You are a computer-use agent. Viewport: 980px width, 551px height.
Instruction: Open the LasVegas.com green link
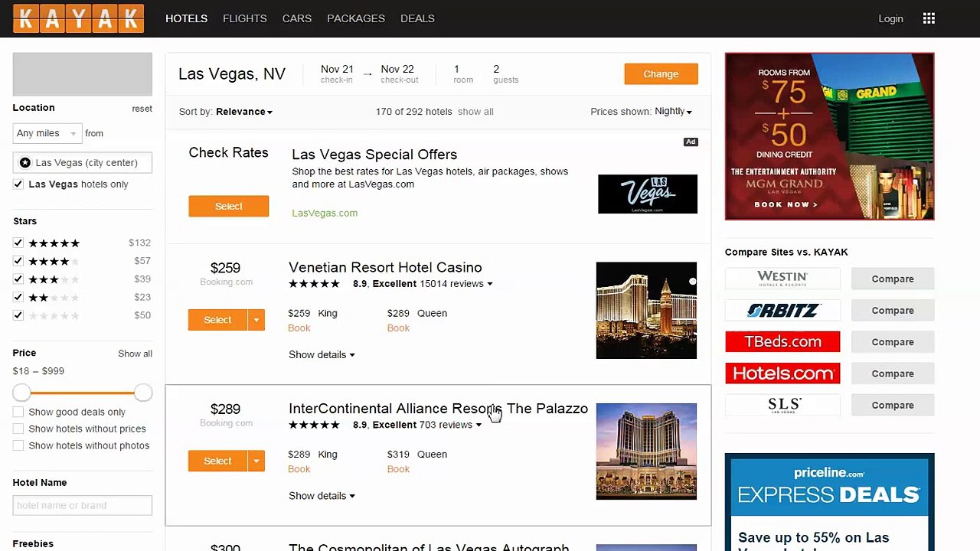pos(325,213)
